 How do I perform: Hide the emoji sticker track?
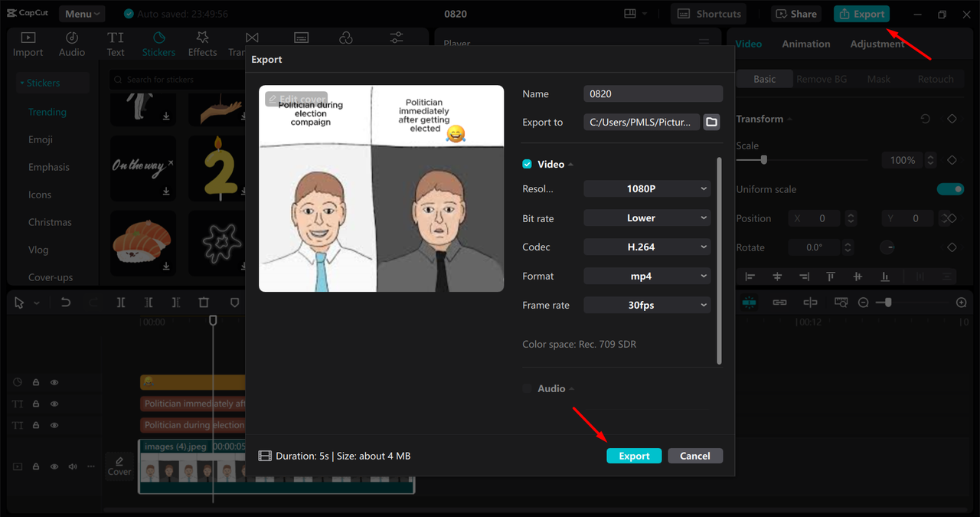pyautogui.click(x=54, y=381)
